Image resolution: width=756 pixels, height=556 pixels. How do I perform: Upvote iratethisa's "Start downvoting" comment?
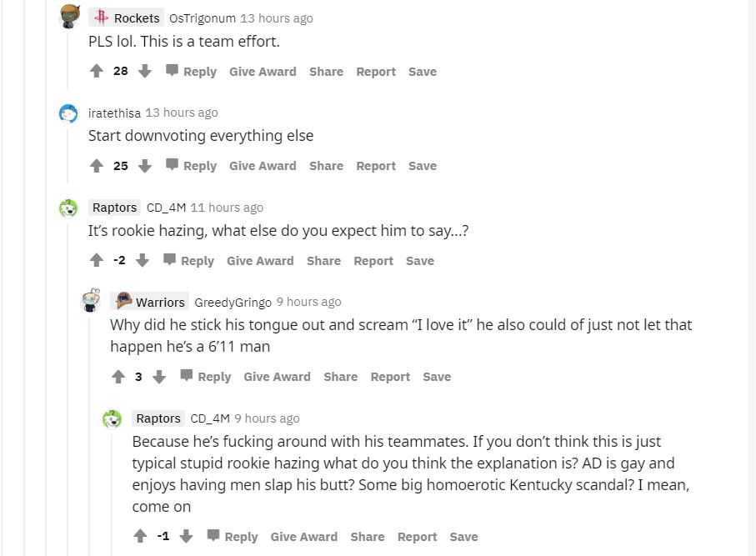pos(97,166)
